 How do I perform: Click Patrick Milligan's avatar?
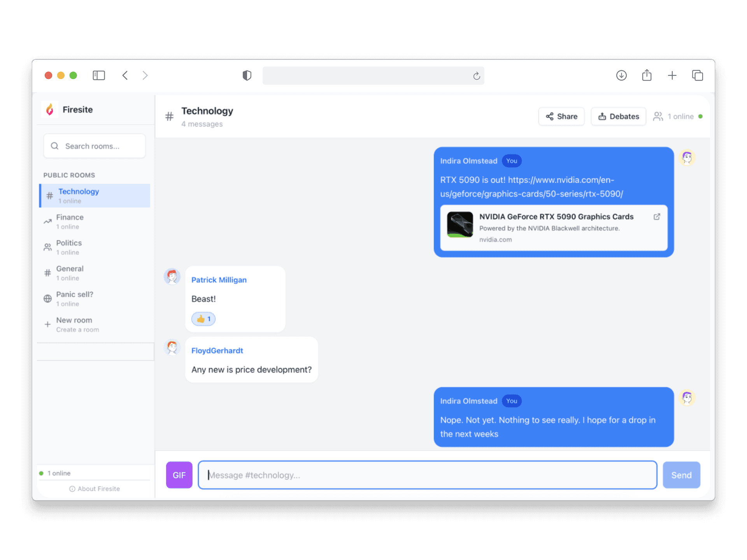[172, 276]
